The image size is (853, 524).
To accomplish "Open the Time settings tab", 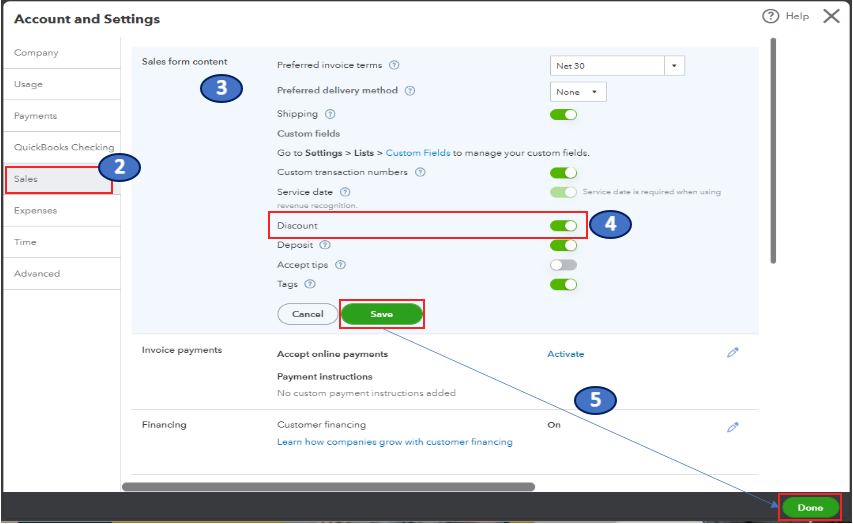I will point(61,242).
